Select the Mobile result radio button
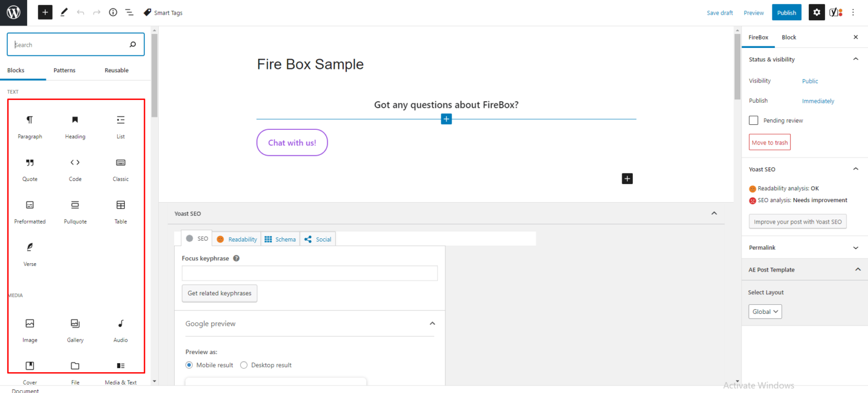868x393 pixels. (189, 365)
